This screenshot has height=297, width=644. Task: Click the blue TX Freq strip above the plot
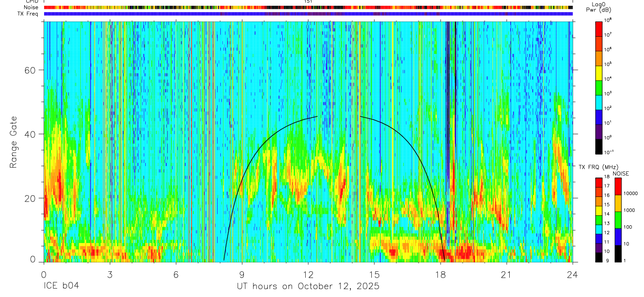pyautogui.click(x=308, y=14)
